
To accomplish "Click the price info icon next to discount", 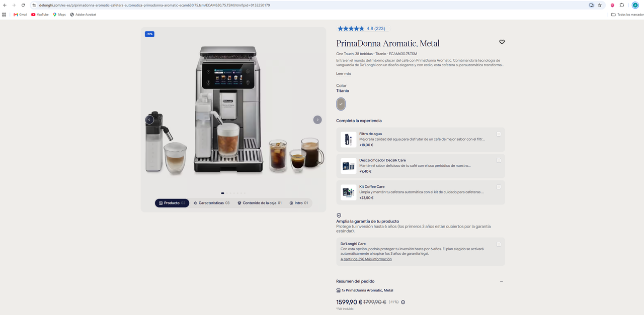I will (403, 302).
